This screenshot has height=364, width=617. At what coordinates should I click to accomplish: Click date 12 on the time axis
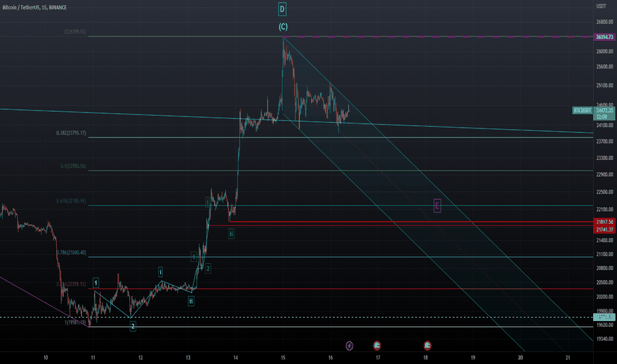tap(140, 357)
